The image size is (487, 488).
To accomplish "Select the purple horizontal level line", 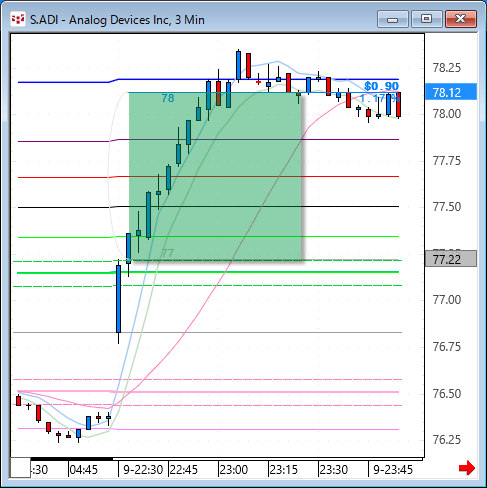I will click(x=208, y=140).
